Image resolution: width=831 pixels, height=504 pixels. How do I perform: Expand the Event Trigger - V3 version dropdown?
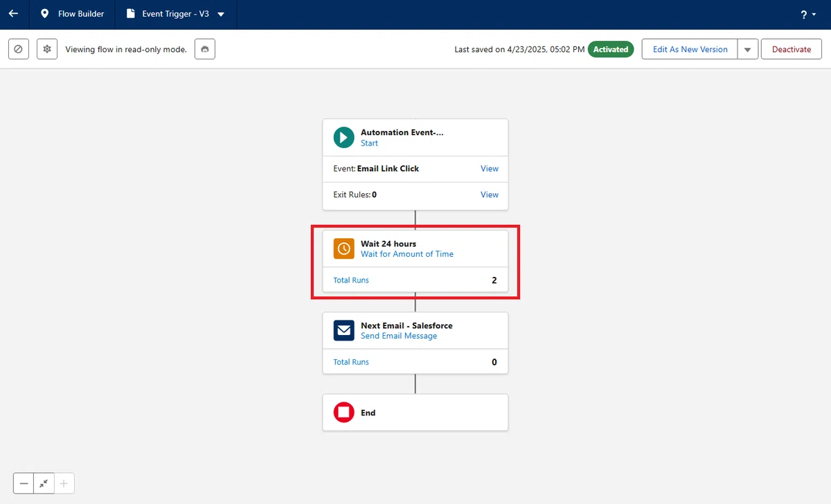click(x=221, y=15)
